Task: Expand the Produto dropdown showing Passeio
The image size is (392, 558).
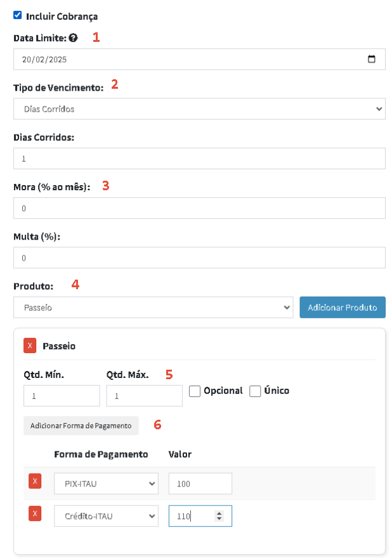Action: (154, 308)
